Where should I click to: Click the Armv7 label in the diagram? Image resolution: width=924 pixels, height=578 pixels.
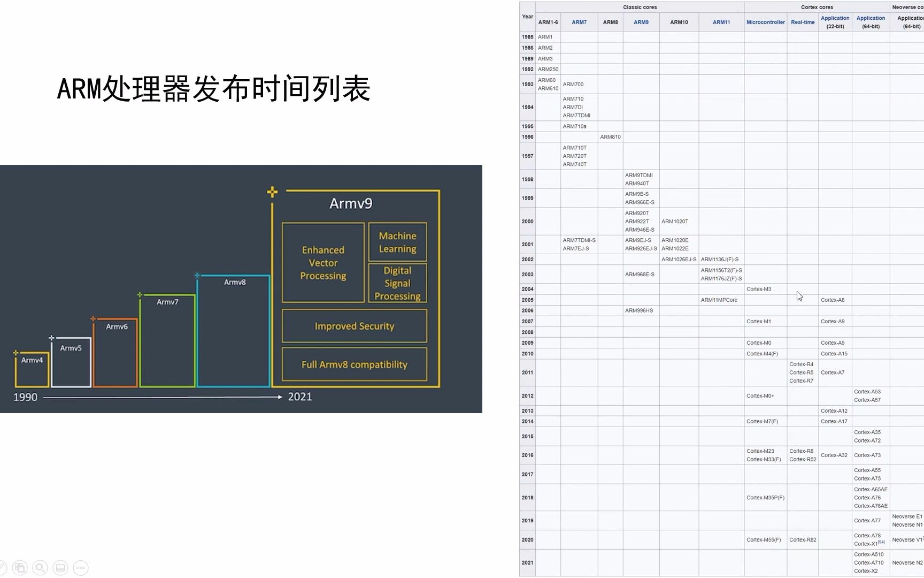(167, 302)
